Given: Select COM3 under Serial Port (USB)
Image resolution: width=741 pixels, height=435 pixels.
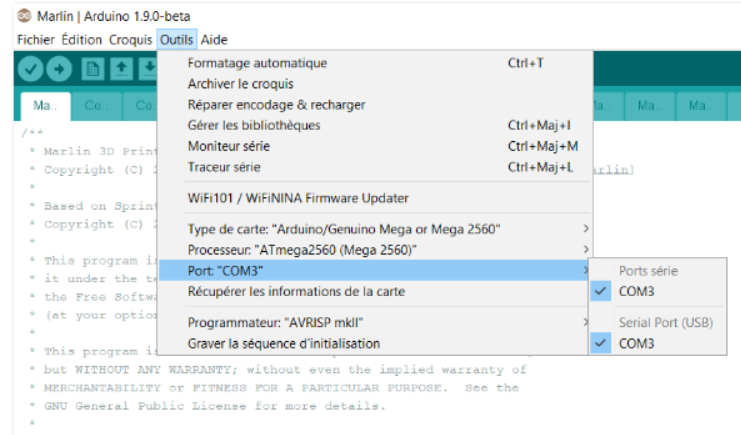Looking at the screenshot, I should click(635, 343).
